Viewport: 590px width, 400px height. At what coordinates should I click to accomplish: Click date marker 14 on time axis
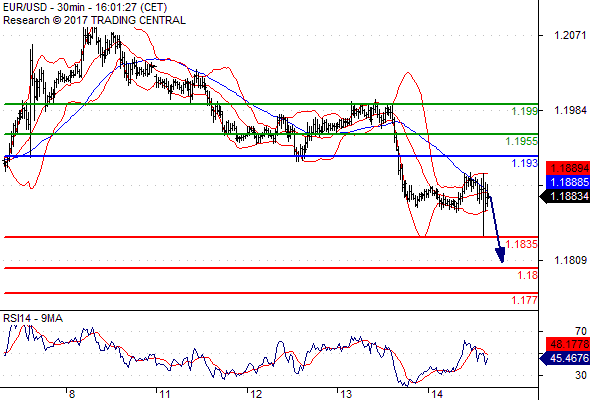click(x=437, y=394)
